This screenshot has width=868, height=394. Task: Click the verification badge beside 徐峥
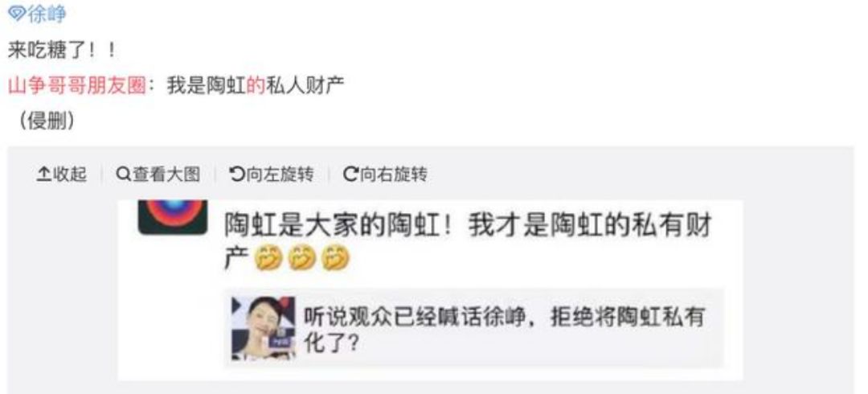[x=17, y=14]
